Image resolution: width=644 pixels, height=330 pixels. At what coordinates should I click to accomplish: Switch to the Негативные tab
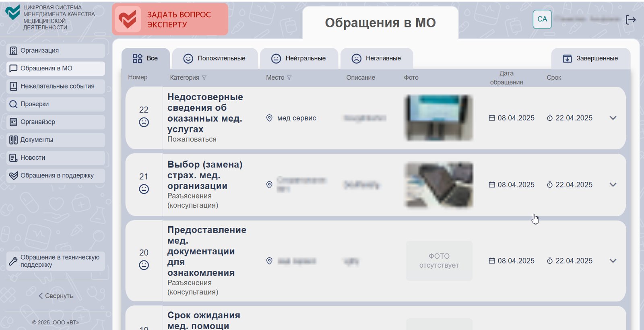(377, 59)
